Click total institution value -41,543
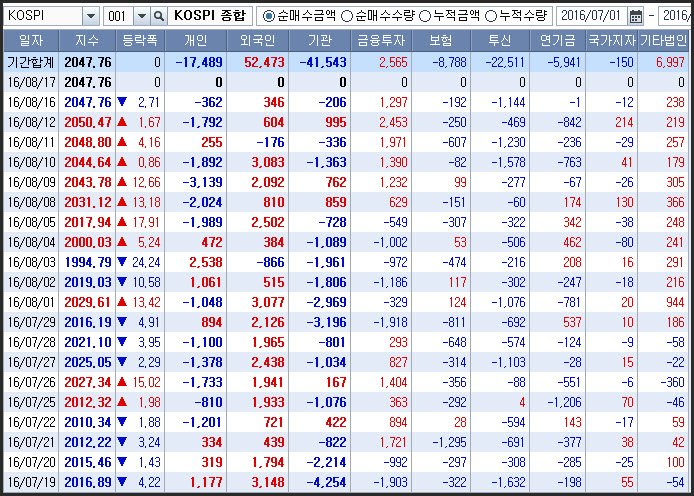The width and height of the screenshot is (694, 496). coord(323,62)
